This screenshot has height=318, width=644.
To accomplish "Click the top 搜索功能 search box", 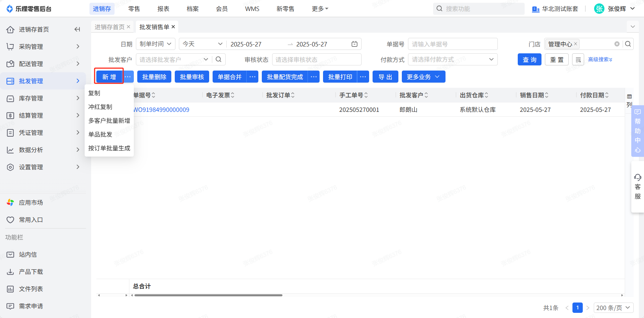I will (479, 9).
